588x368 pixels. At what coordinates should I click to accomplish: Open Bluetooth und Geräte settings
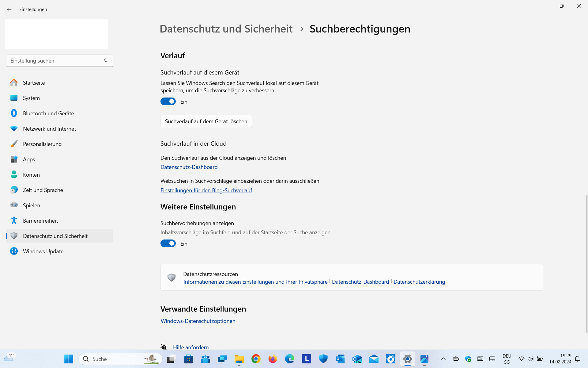pos(48,113)
